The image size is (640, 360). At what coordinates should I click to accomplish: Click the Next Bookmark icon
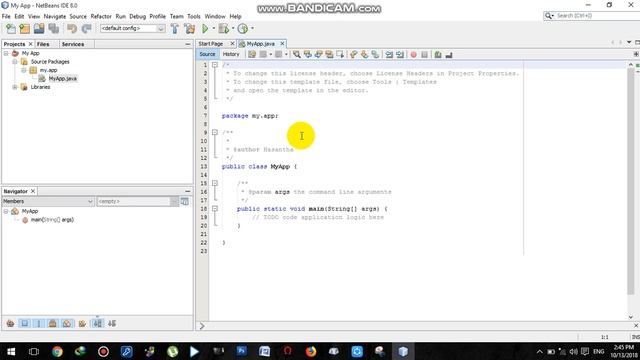point(364,54)
